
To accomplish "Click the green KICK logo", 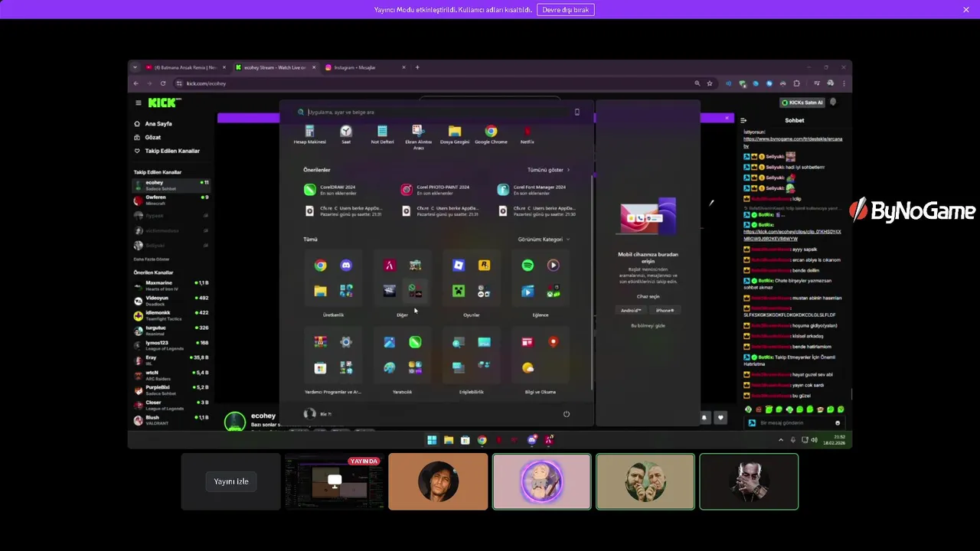I will click(164, 103).
